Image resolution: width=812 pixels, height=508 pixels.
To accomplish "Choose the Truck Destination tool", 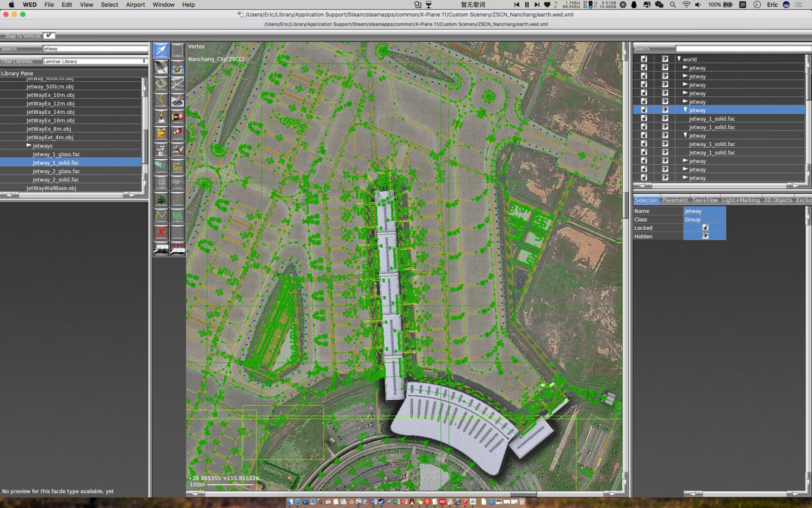I will point(178,249).
